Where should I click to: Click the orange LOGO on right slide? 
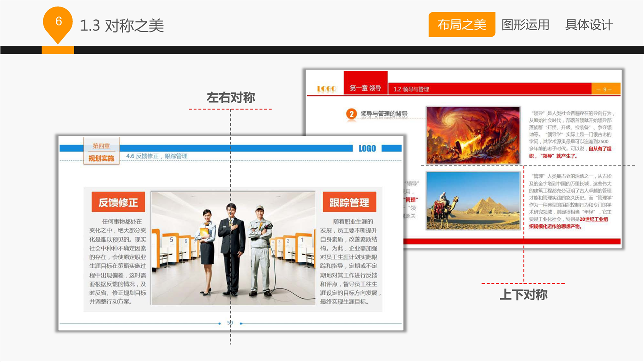(x=327, y=89)
